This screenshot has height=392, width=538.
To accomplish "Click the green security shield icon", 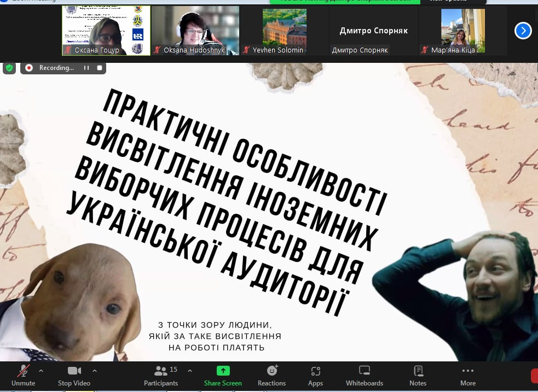I will click(9, 68).
